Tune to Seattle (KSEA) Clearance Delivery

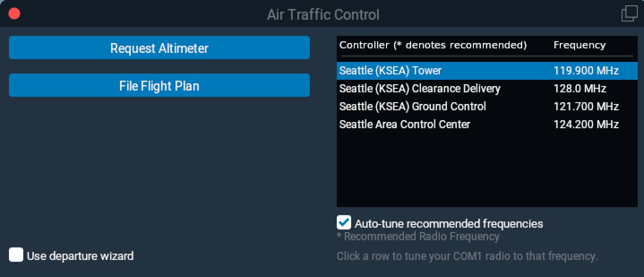click(x=420, y=89)
